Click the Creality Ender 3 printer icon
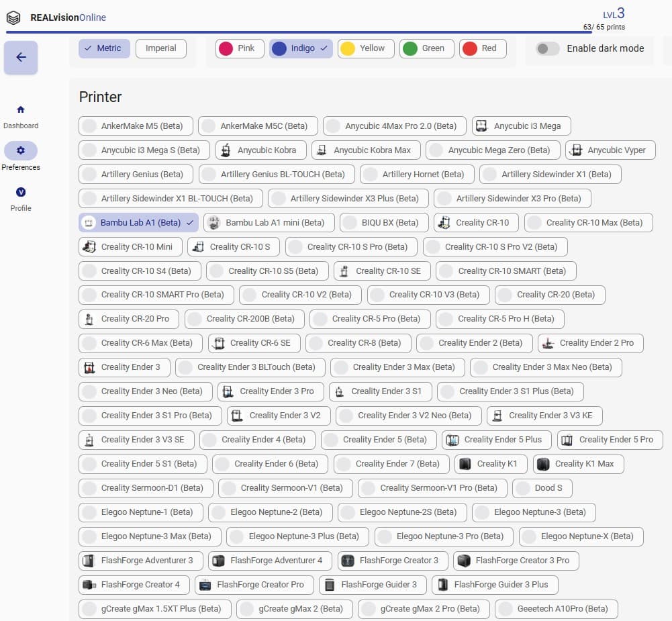The image size is (672, 621). tap(89, 367)
